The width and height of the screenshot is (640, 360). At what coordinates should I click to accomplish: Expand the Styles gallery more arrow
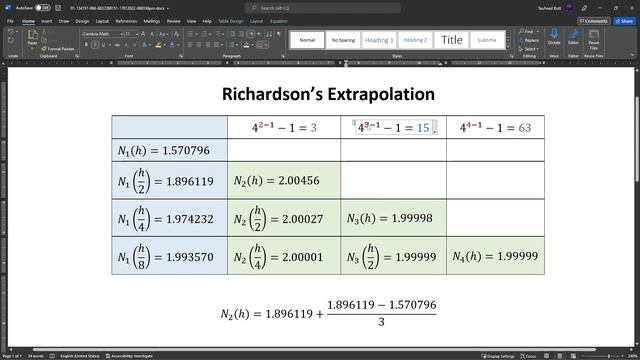508,47
